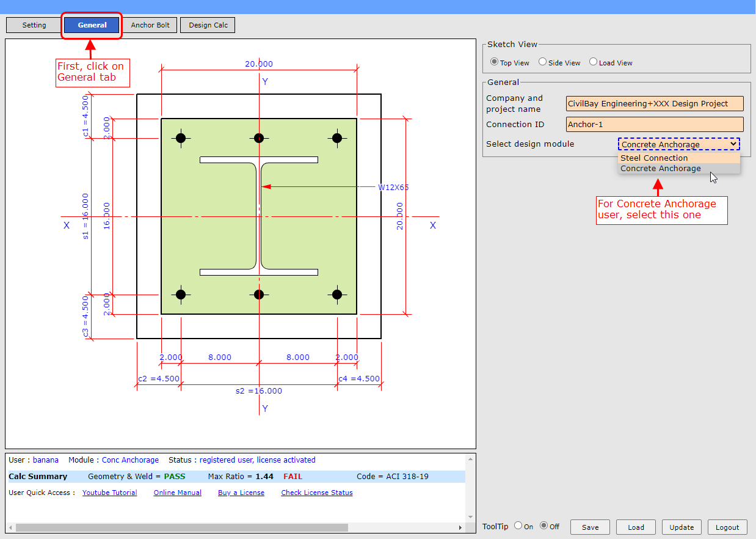Open the Select design module dropdown
This screenshot has width=756, height=539.
pyautogui.click(x=678, y=144)
